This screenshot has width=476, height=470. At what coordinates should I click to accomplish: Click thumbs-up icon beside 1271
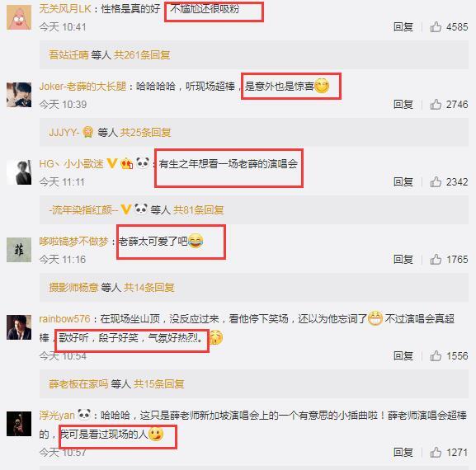[x=436, y=453]
